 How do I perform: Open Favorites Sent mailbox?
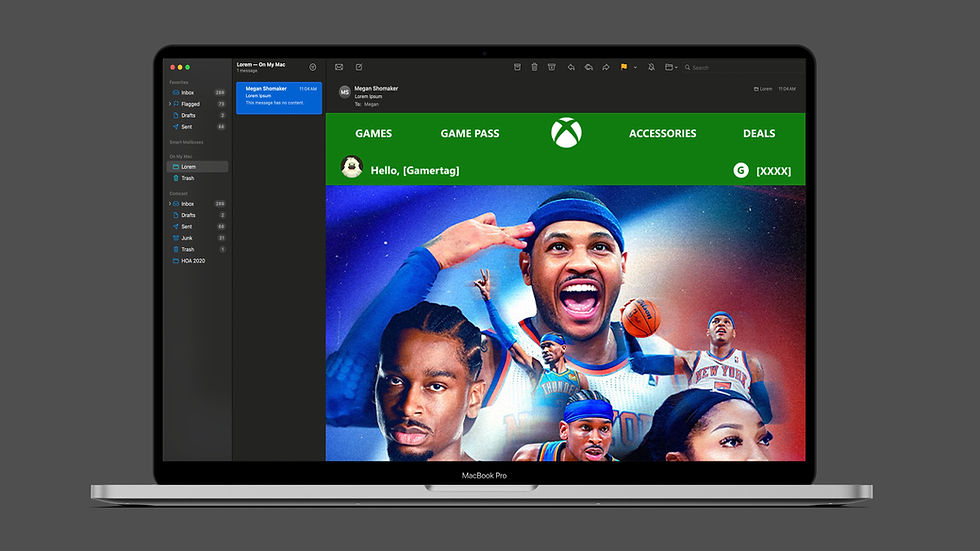(x=198, y=127)
